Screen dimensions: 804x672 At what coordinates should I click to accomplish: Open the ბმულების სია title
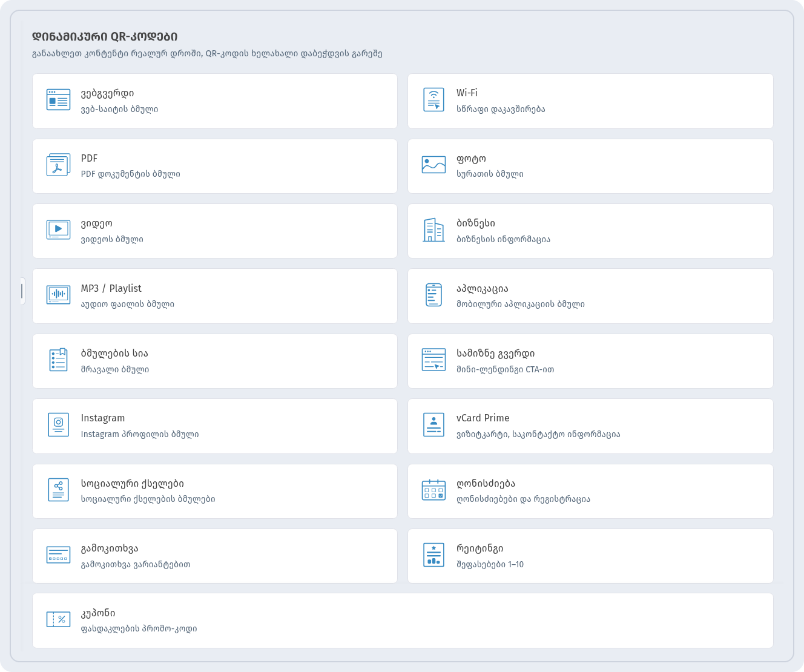click(x=114, y=354)
